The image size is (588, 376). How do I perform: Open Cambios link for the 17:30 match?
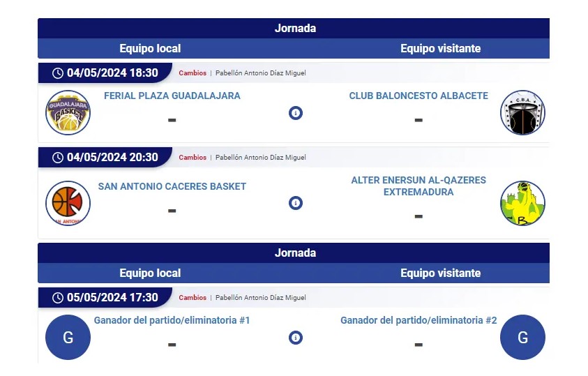coord(193,298)
